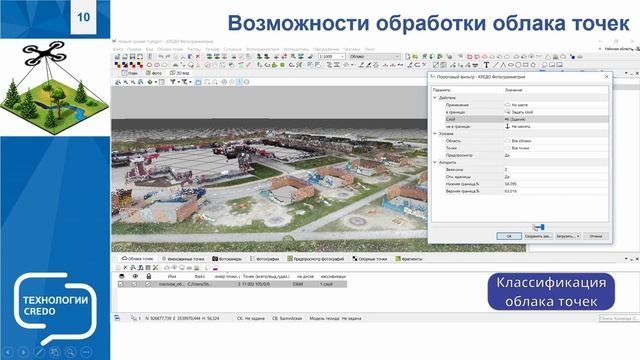Viewport: 640px width, 360px height.
Task: Click Все точки value in Точки row
Action: coord(520,148)
